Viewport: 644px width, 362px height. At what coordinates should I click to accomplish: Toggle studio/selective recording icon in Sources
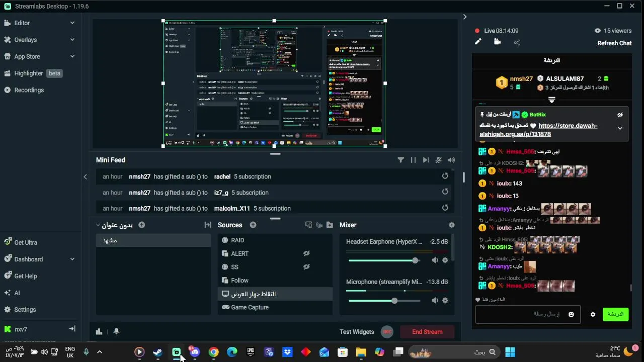[319, 225]
